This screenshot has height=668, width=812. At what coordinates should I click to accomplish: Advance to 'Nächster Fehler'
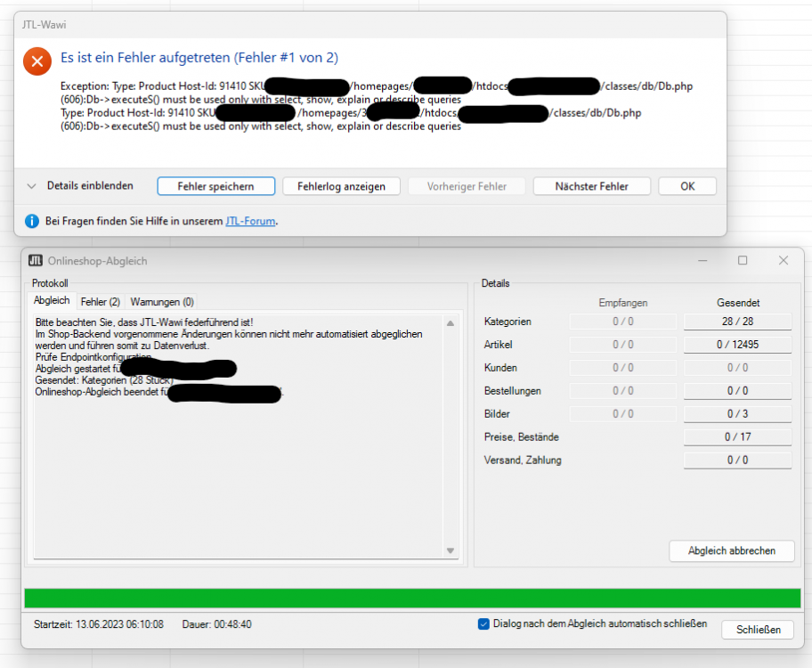(591, 185)
